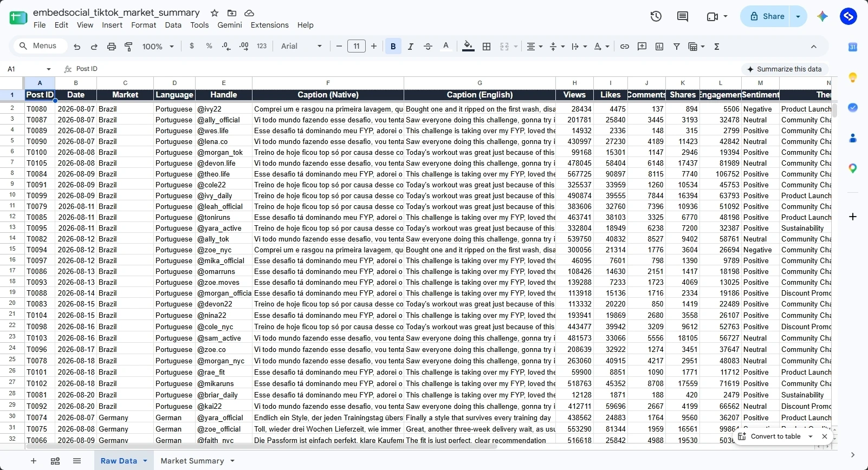Image resolution: width=868 pixels, height=470 pixels.
Task: Open the Format menu
Action: [144, 25]
